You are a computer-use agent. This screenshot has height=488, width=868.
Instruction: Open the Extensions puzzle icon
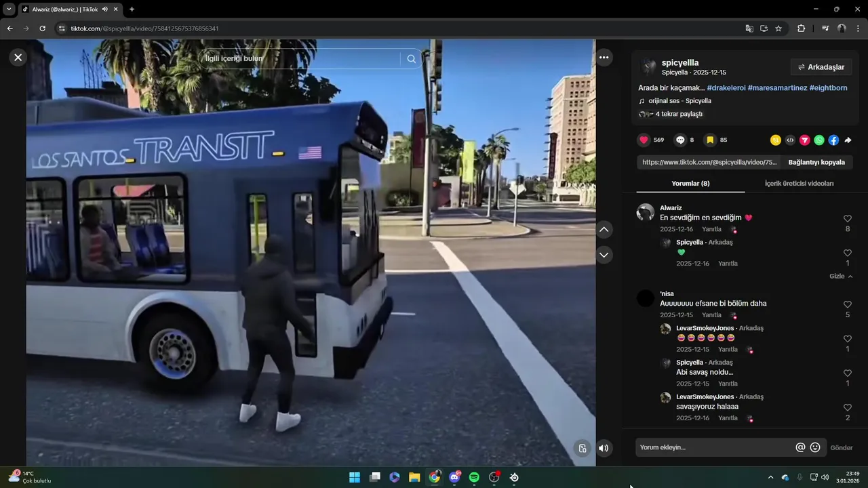pyautogui.click(x=801, y=28)
